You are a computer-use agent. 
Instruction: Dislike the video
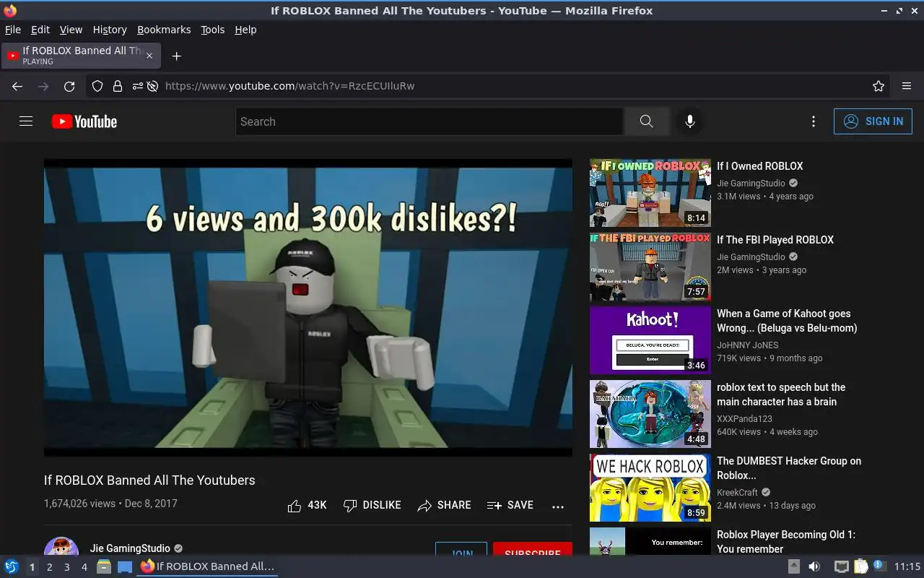click(372, 505)
